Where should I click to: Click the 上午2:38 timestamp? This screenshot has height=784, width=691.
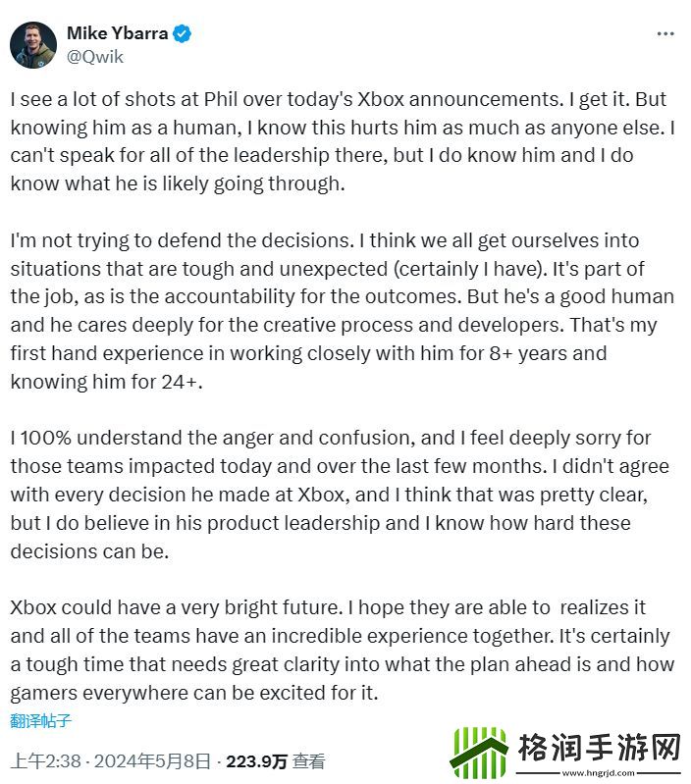[x=45, y=761]
